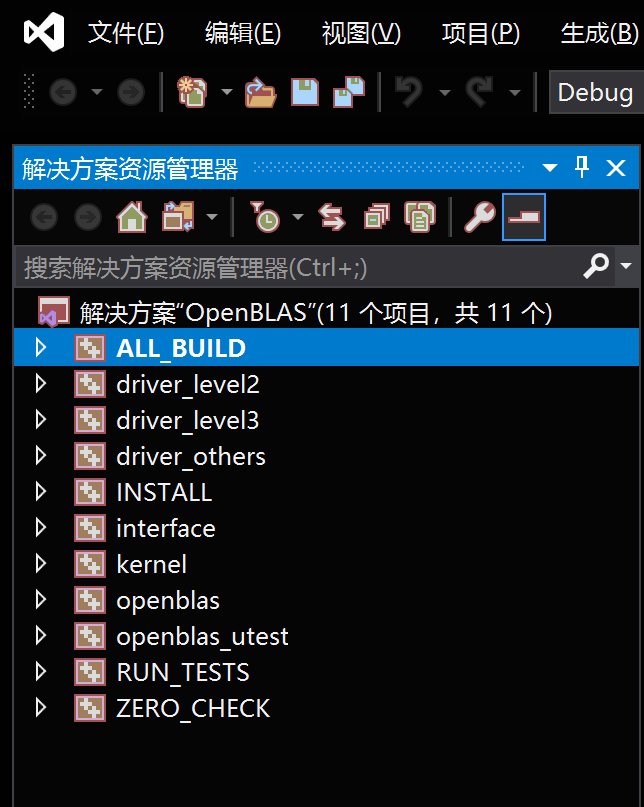The width and height of the screenshot is (644, 807).
Task: Open the Debug configuration combo box
Action: coord(596,93)
